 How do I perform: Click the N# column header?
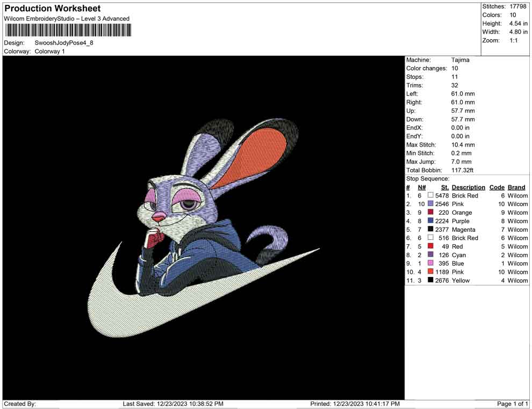[422, 187]
